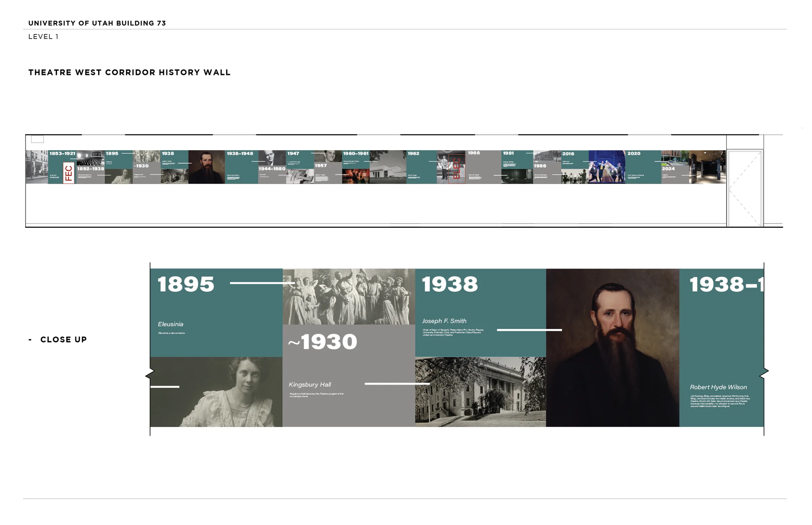
Task: Click the large bearded man portrait in the close-up
Action: click(x=612, y=348)
